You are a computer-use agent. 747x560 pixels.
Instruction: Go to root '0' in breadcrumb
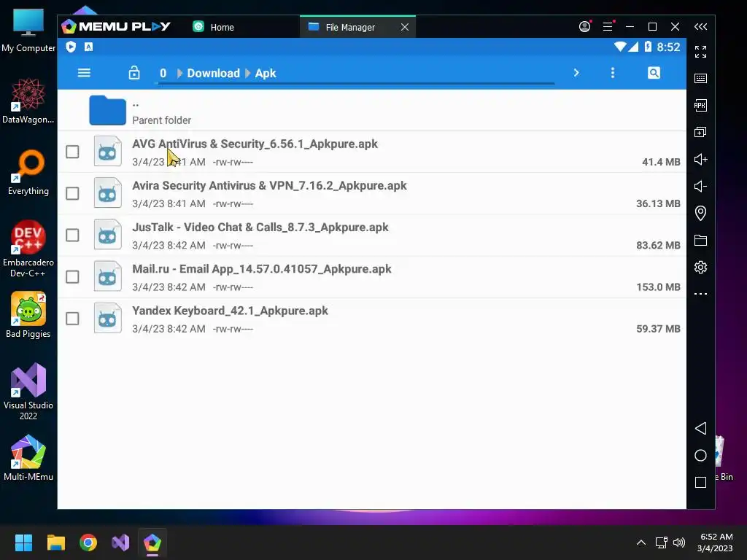[163, 74]
